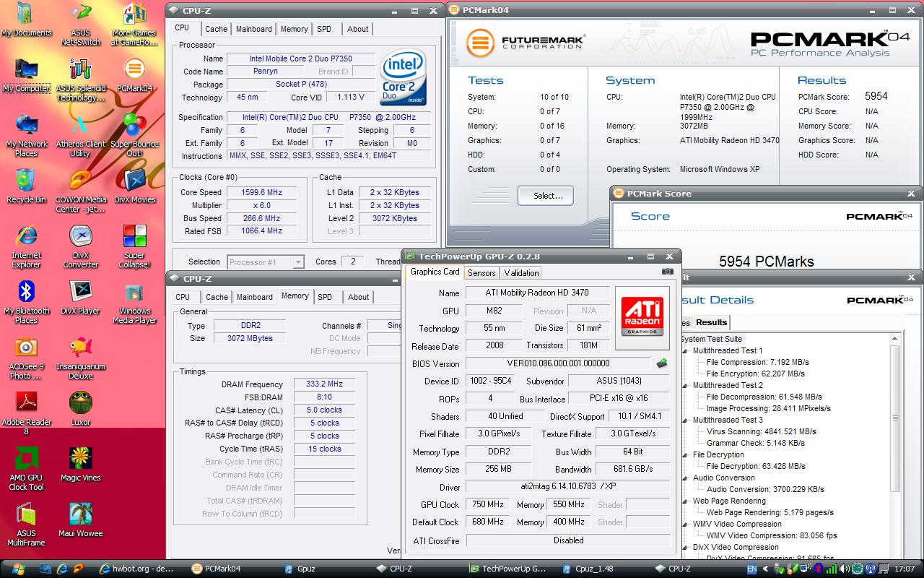924x578 pixels.
Task: Click the GPU Clock 750 MHz field
Action: [489, 504]
